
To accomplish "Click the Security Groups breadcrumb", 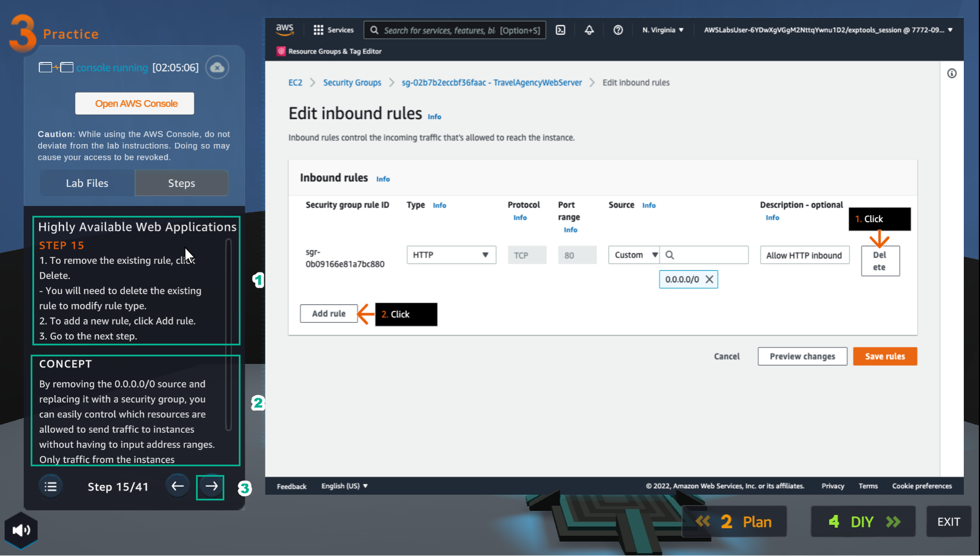I will (352, 83).
